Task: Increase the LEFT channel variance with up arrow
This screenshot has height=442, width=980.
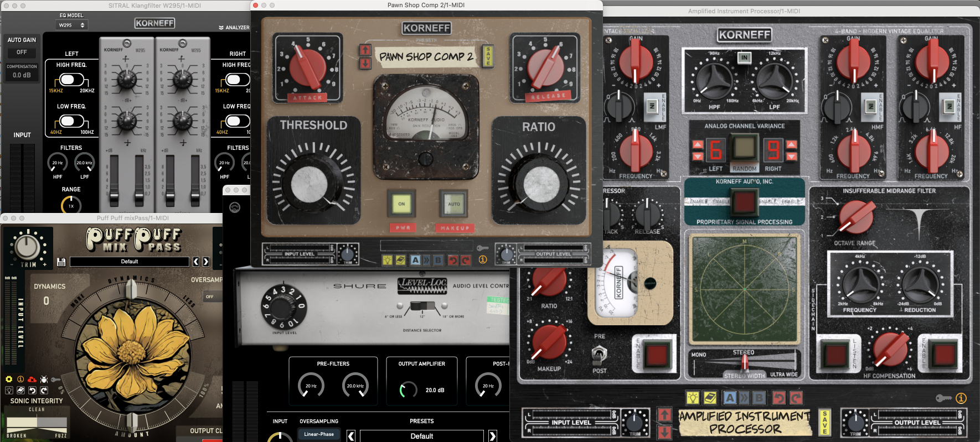Action: [x=698, y=145]
